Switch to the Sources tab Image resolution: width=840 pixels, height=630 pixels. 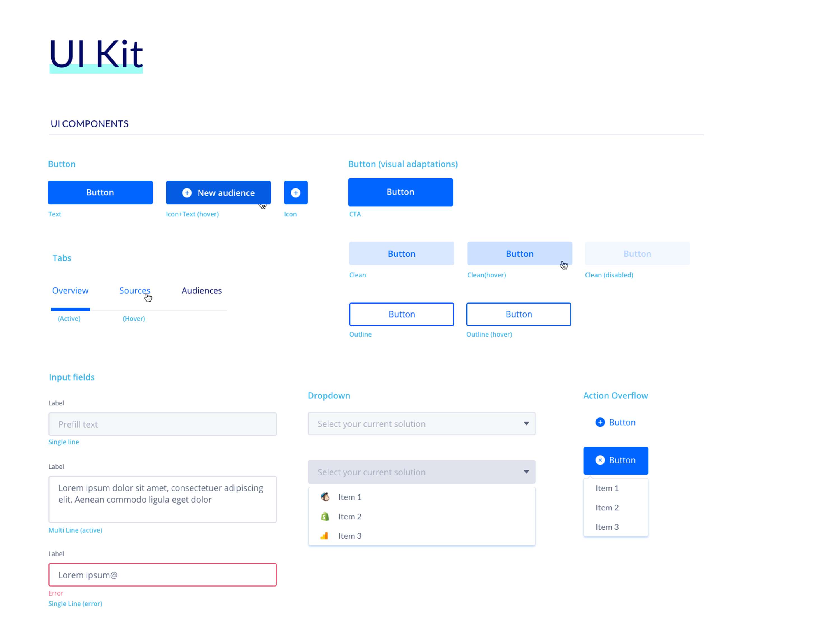tap(135, 291)
